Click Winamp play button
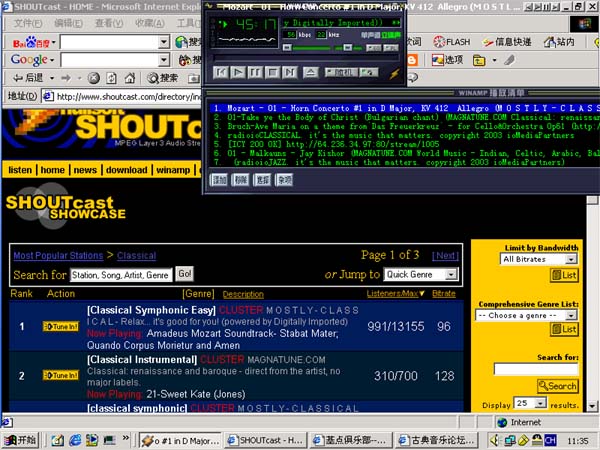Viewport: 600px width, 450px height. (x=238, y=72)
